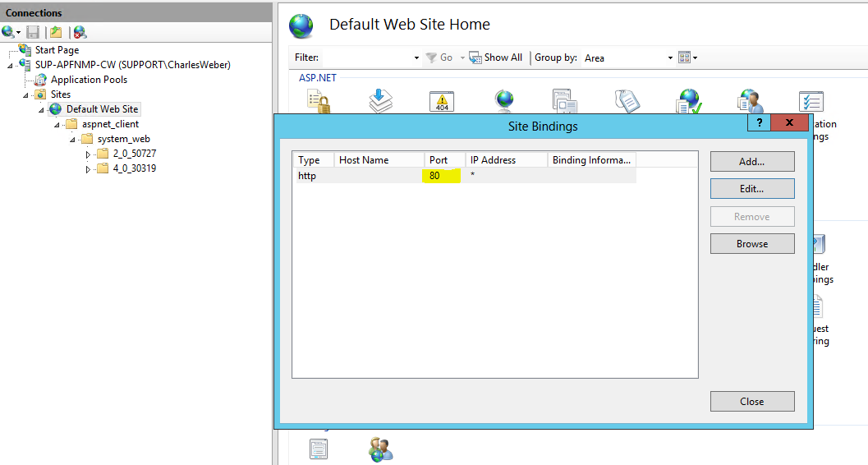Open the .NET Trust Levels checkmark globe icon
The width and height of the screenshot is (868, 465).
pos(689,101)
